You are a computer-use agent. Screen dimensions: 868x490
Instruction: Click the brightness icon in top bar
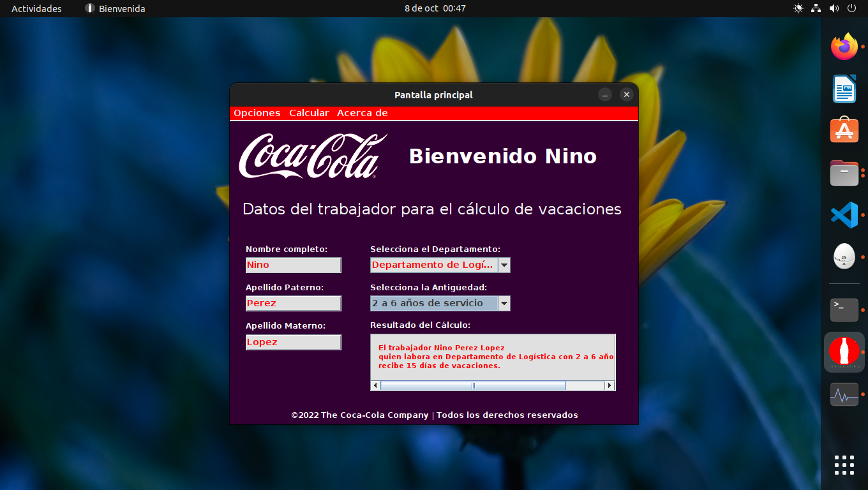pyautogui.click(x=798, y=8)
